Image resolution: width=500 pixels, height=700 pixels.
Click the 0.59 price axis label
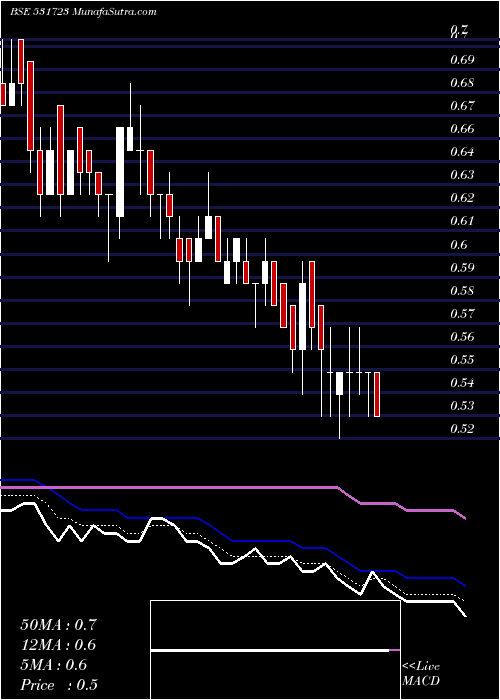coord(462,267)
